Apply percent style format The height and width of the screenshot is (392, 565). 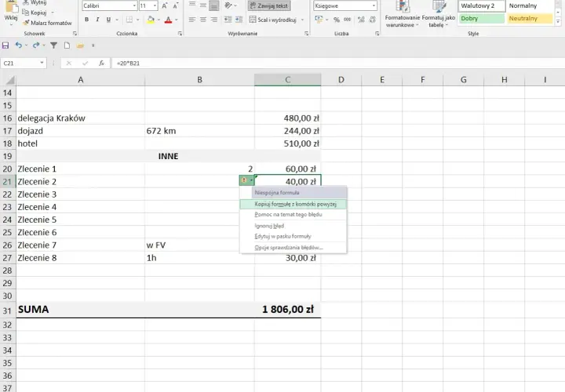[336, 20]
